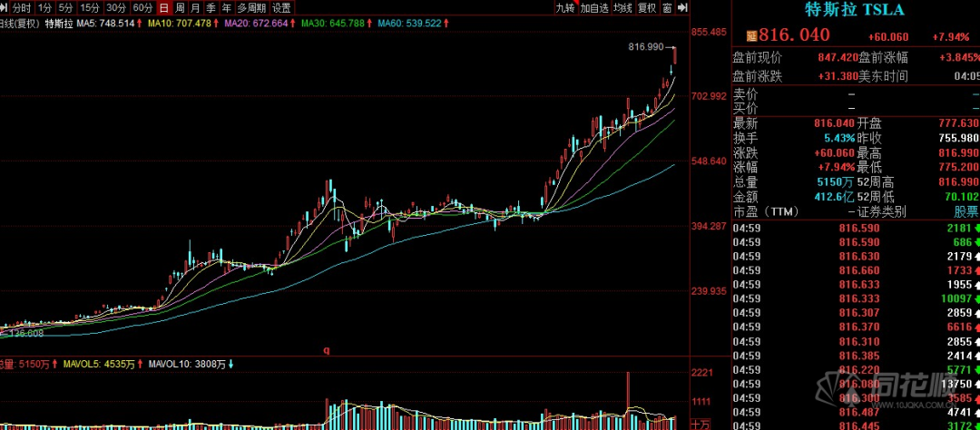The image size is (980, 430).
Task: Select the 日 daily K-line tab
Action: pyautogui.click(x=163, y=8)
